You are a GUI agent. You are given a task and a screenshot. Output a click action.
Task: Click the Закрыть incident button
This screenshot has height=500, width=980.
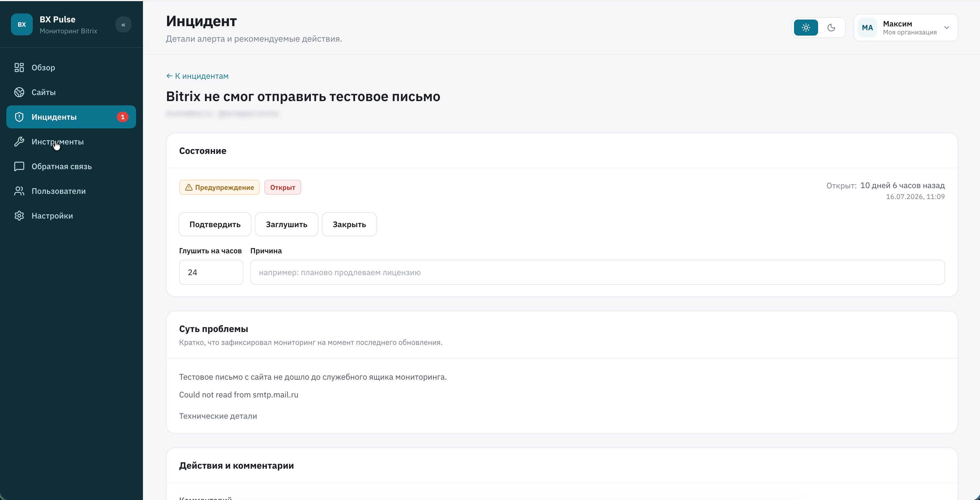pyautogui.click(x=349, y=224)
